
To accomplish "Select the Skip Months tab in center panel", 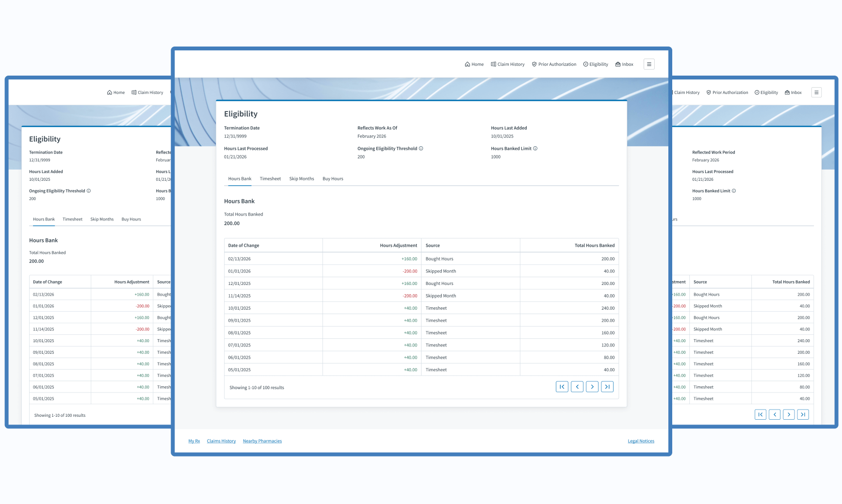I will tap(302, 179).
